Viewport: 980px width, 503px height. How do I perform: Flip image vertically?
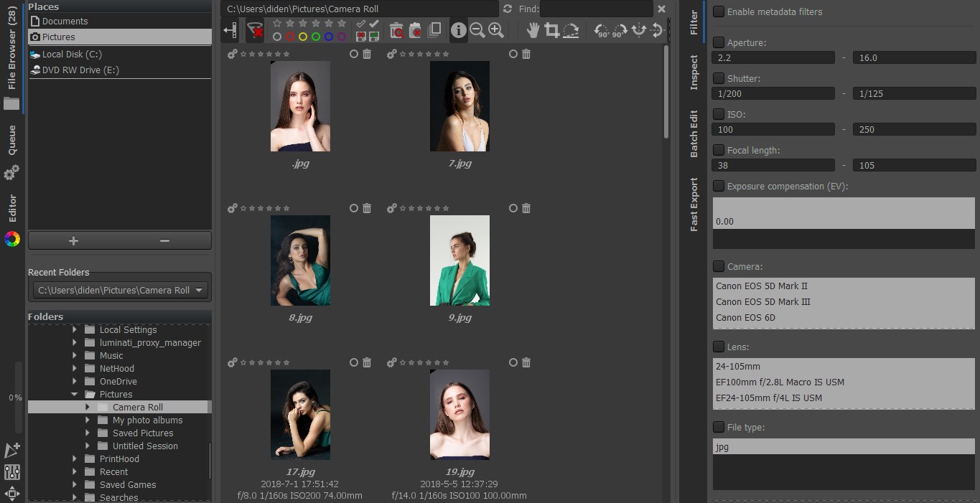656,30
